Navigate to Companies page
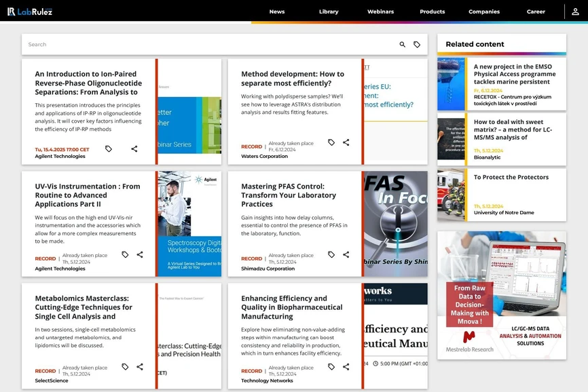Image resolution: width=588 pixels, height=392 pixels. (483, 12)
